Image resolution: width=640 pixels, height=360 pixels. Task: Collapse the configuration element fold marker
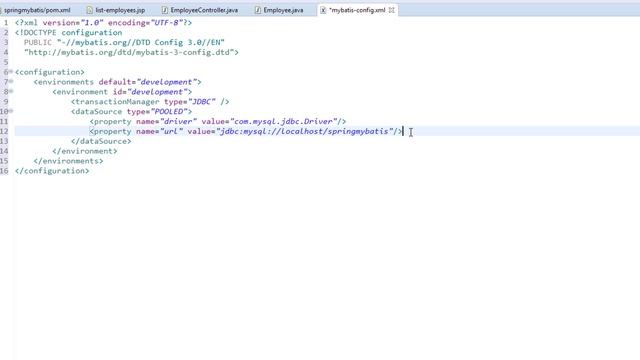click(11, 71)
